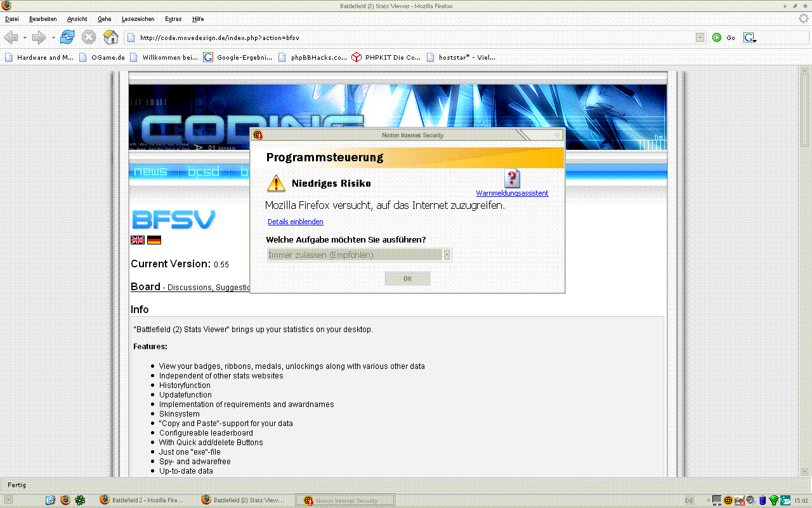
Task: Click the Warnmeldungsassistent help icon
Action: (512, 178)
